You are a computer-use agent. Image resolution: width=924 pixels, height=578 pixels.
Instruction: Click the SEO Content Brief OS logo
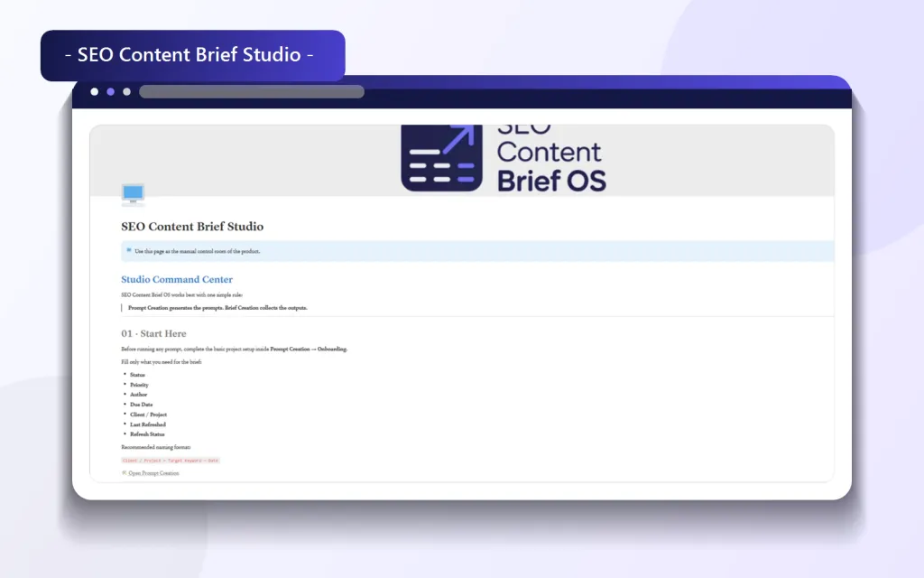click(504, 159)
